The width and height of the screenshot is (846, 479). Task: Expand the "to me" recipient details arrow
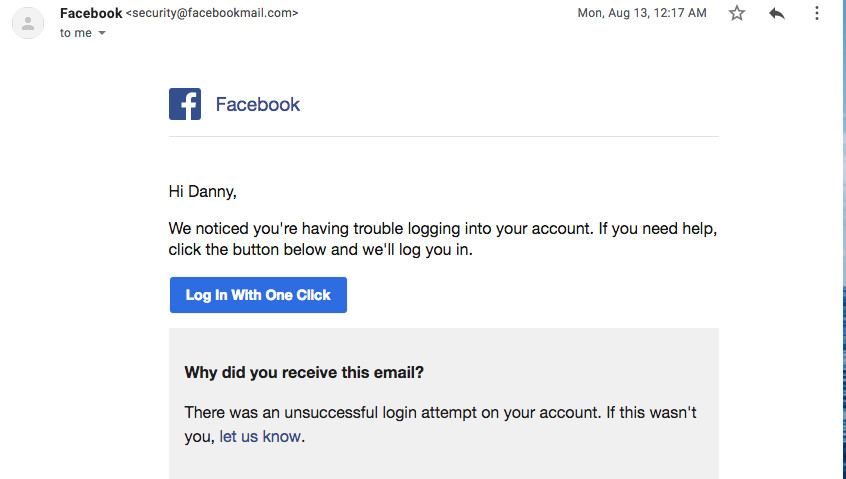pos(101,33)
